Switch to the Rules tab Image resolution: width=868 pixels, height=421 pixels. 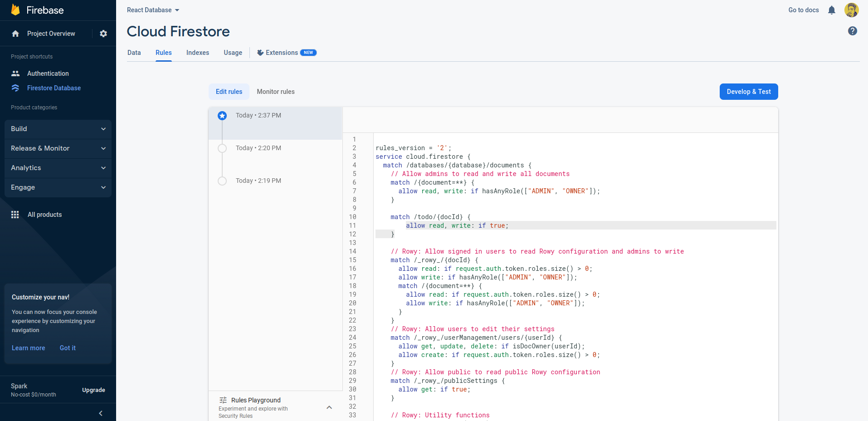click(x=164, y=53)
